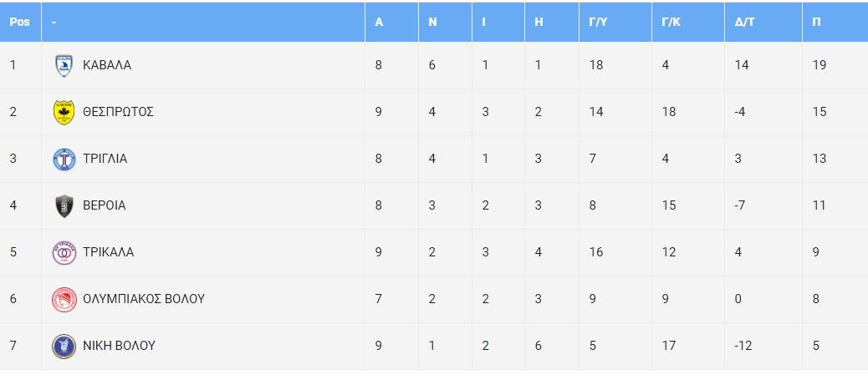The width and height of the screenshot is (868, 385).
Task: Select the ΟΛΥΜΠΙΑΚΟΣ ΒΟΛΟΥ team name
Action: tap(143, 299)
